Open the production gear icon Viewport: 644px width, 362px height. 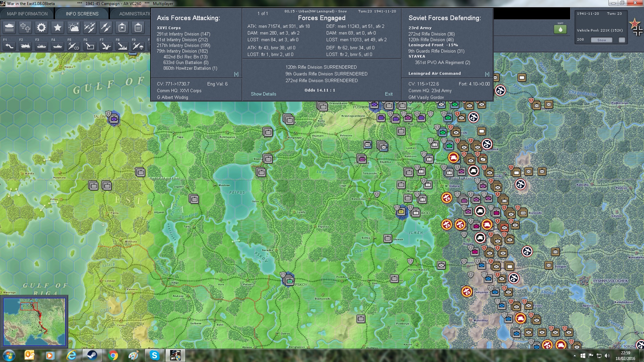pos(41,27)
